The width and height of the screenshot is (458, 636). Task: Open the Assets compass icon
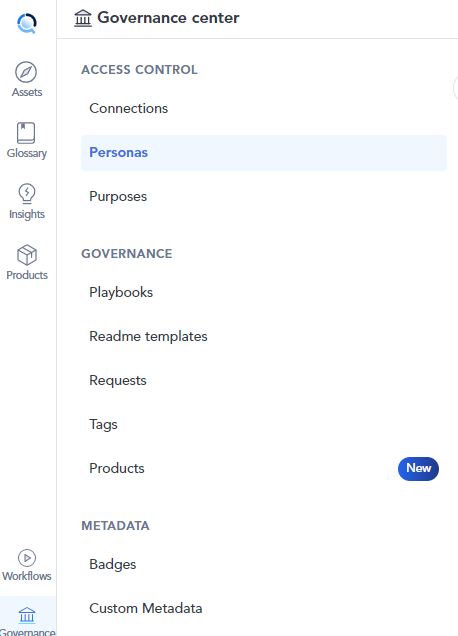[26, 72]
